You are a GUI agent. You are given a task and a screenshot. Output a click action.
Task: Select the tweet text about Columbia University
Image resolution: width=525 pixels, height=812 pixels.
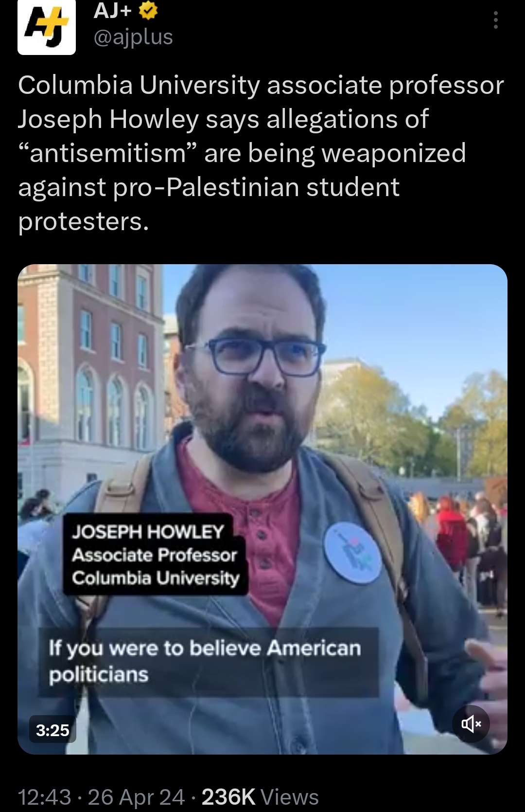click(261, 153)
